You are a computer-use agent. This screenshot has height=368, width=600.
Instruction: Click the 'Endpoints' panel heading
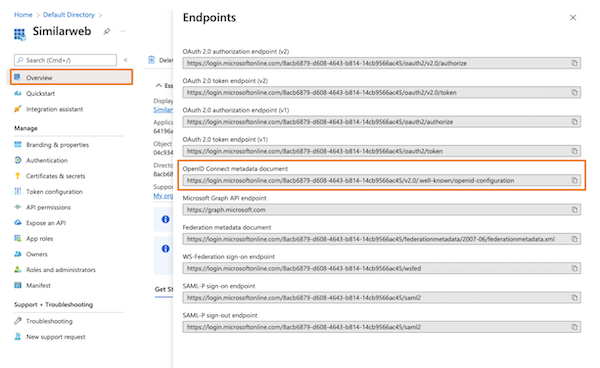209,18
